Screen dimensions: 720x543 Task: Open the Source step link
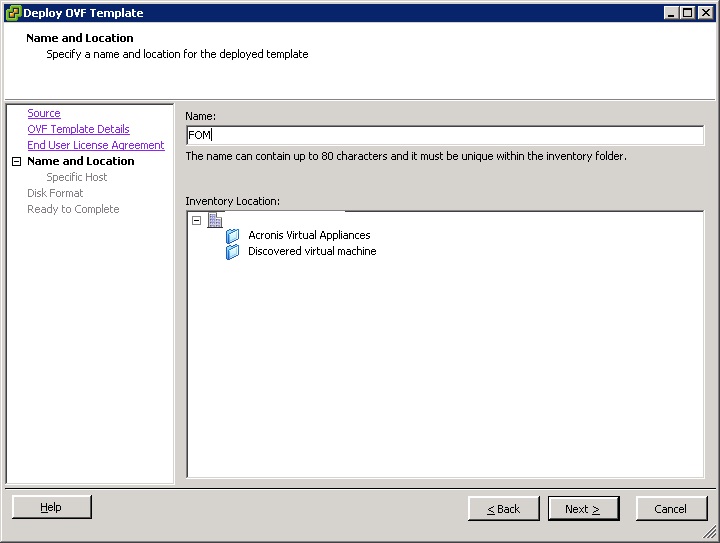pyautogui.click(x=44, y=113)
